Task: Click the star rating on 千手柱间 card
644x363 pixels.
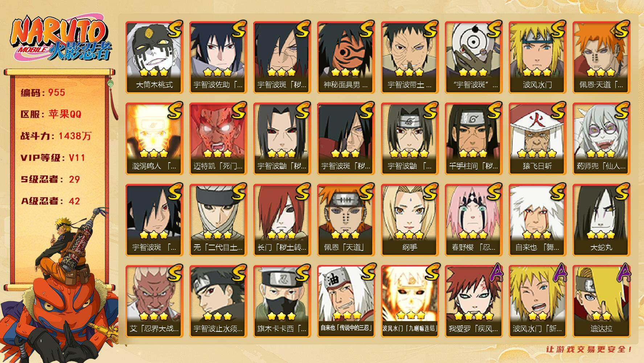Action: click(474, 154)
